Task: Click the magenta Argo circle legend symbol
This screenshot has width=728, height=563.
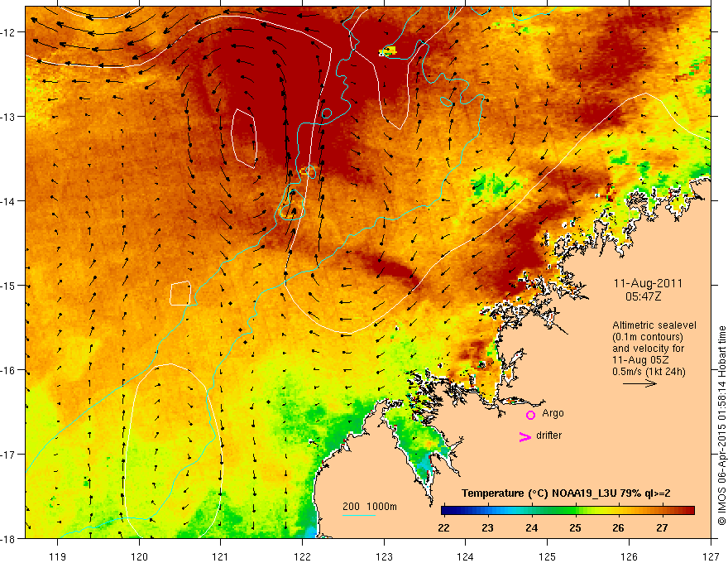Action: pos(530,415)
